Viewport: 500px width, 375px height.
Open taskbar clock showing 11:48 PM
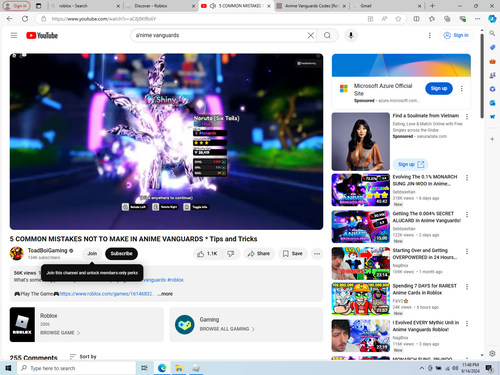[x=470, y=368]
